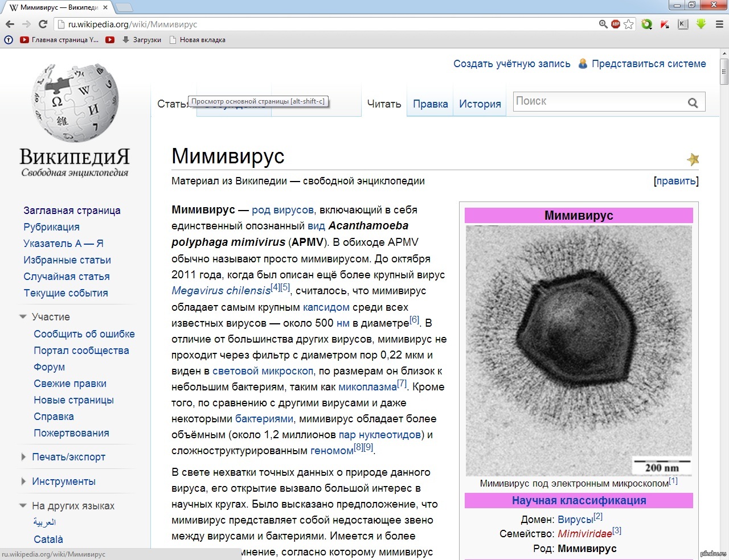Image resolution: width=729 pixels, height=560 pixels.
Task: Go back with the browser back arrow
Action: pos(10,24)
